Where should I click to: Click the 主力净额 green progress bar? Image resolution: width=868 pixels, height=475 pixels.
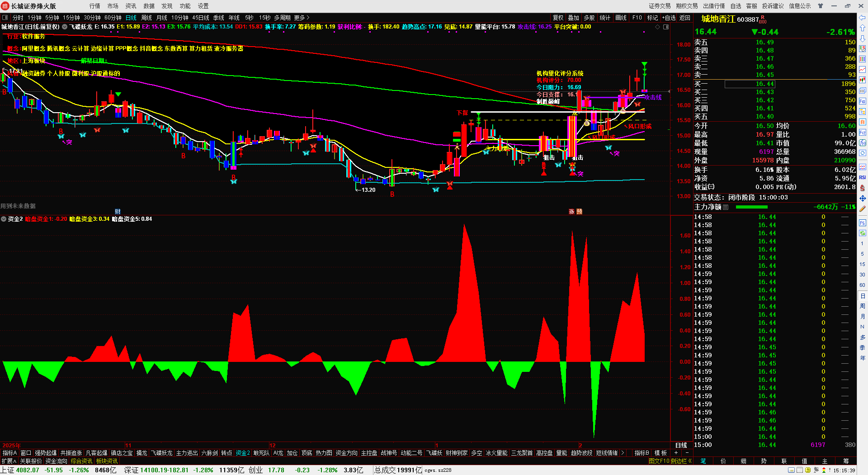(751, 207)
